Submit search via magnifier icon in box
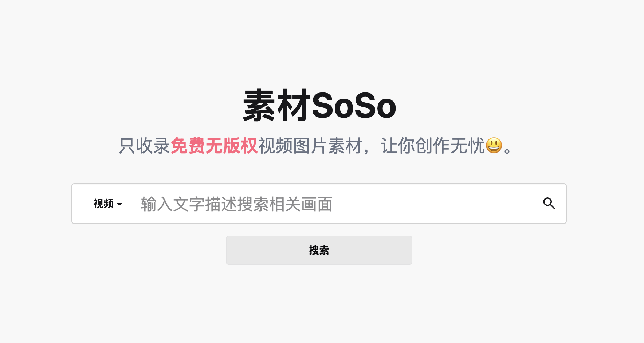The image size is (644, 343). point(549,203)
